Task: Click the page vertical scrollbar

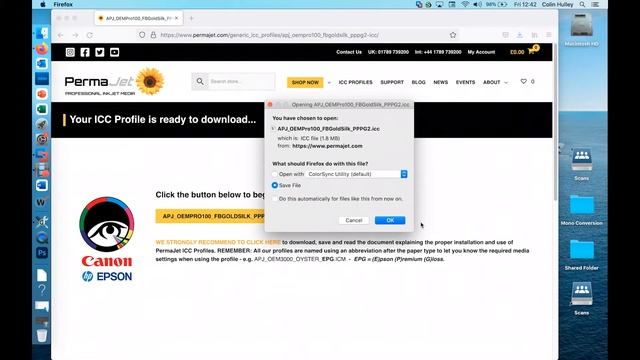Action: pos(556,122)
